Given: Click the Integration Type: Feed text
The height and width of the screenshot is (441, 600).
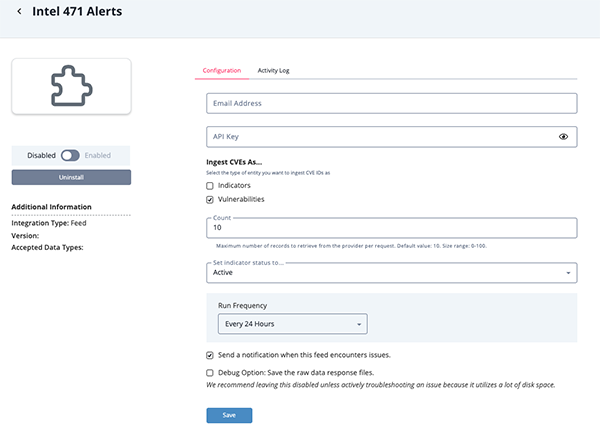Looking at the screenshot, I should click(x=49, y=223).
